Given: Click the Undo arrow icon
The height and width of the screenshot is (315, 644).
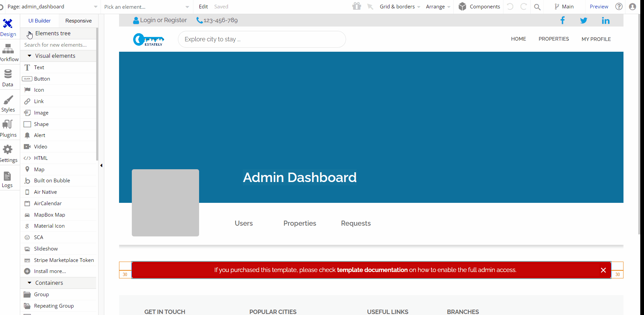Looking at the screenshot, I should [x=510, y=7].
